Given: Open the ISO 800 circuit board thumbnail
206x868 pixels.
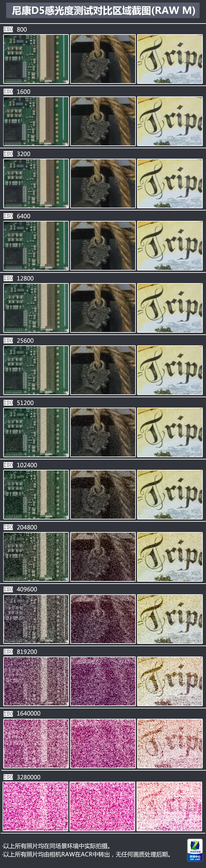Looking at the screenshot, I should point(36,59).
